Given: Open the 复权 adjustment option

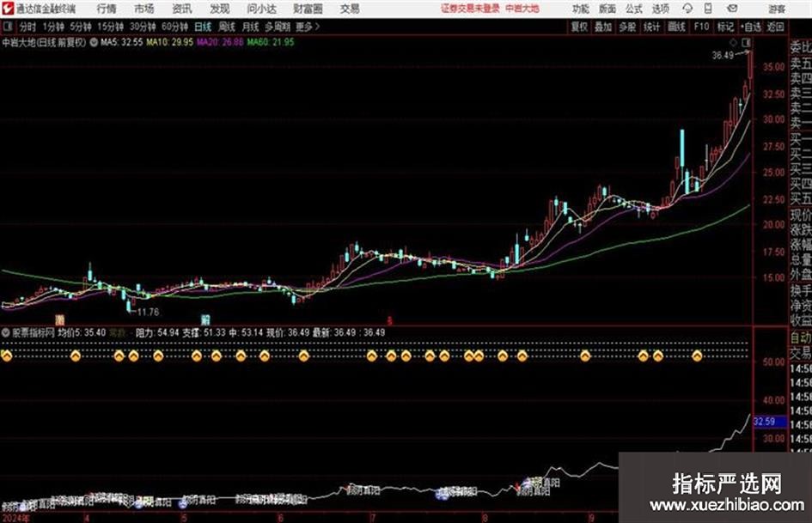Looking at the screenshot, I should point(579,27).
